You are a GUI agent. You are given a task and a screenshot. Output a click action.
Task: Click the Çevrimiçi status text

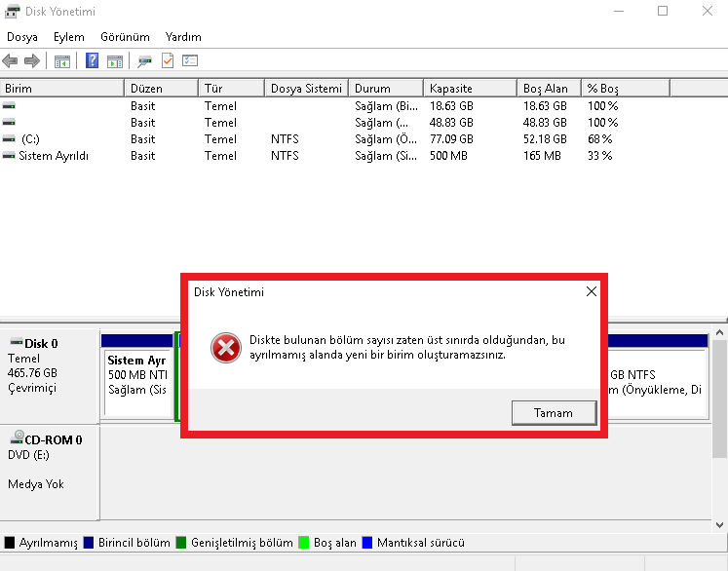pyautogui.click(x=32, y=388)
